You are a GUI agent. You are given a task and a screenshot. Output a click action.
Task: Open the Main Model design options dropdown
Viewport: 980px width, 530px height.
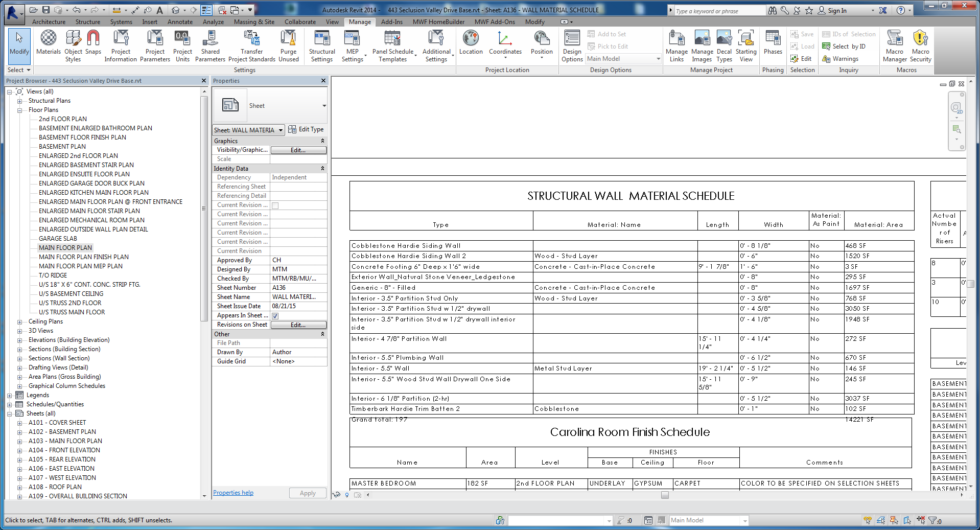click(658, 59)
